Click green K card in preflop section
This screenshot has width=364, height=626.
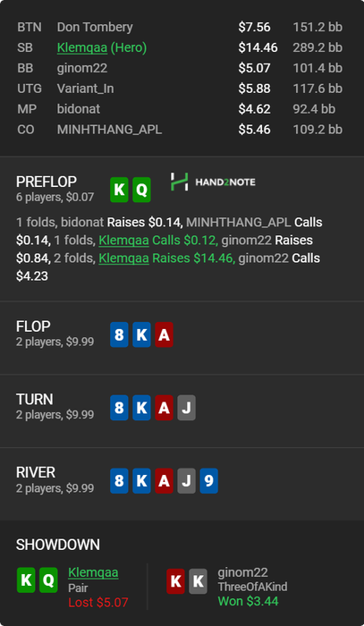click(119, 190)
